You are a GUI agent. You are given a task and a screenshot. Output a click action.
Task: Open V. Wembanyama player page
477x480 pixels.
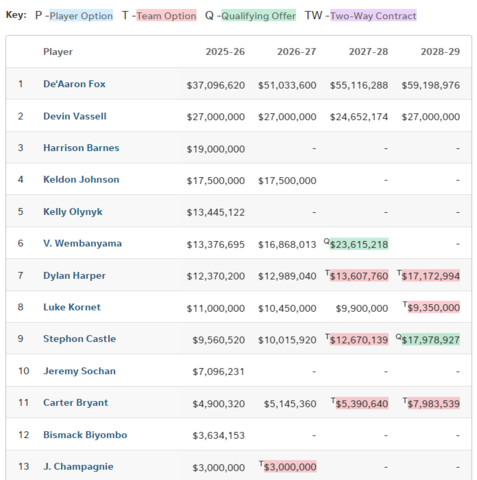coord(82,243)
